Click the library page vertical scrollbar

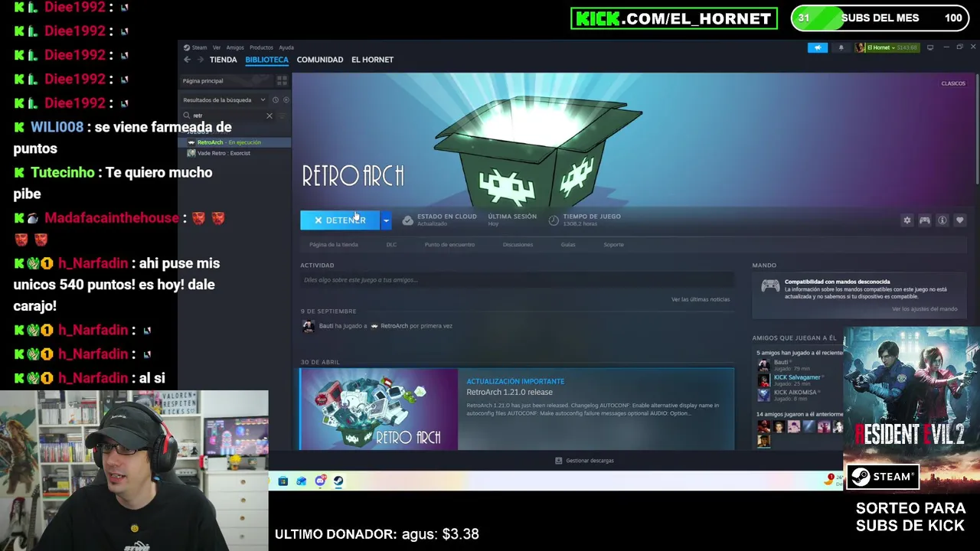point(977,128)
